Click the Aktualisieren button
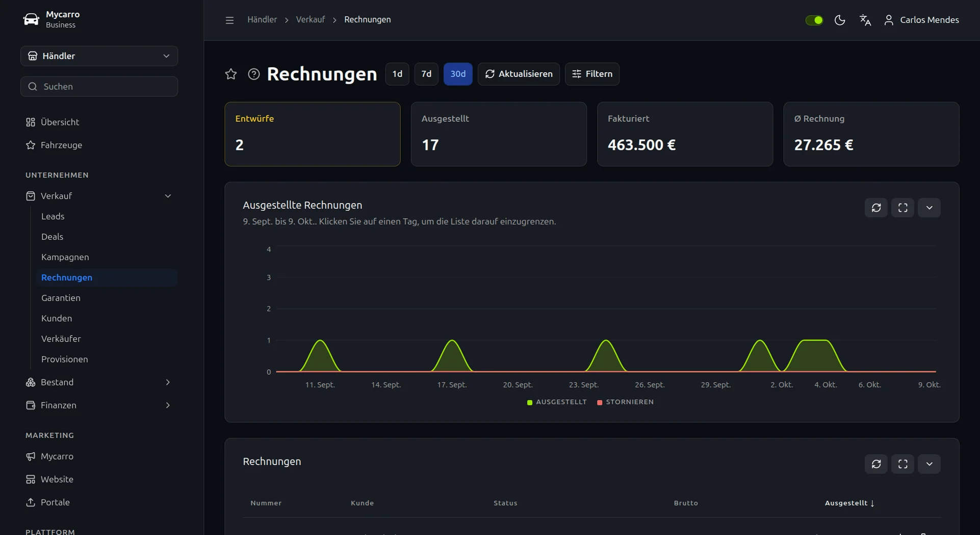The height and width of the screenshot is (535, 980). click(x=519, y=74)
